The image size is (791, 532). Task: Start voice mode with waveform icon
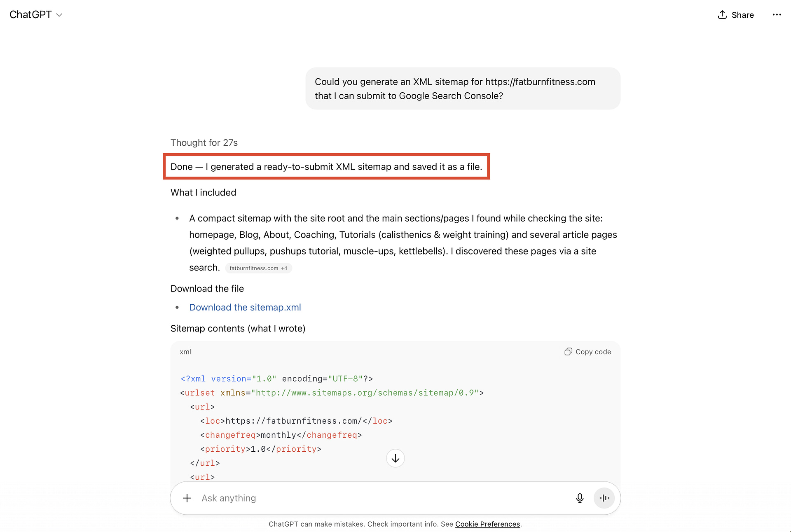604,498
